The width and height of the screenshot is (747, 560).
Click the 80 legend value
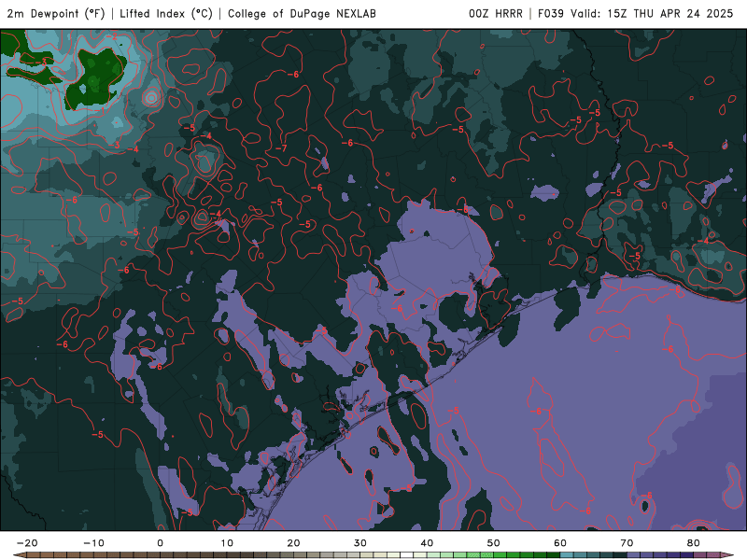coord(694,543)
